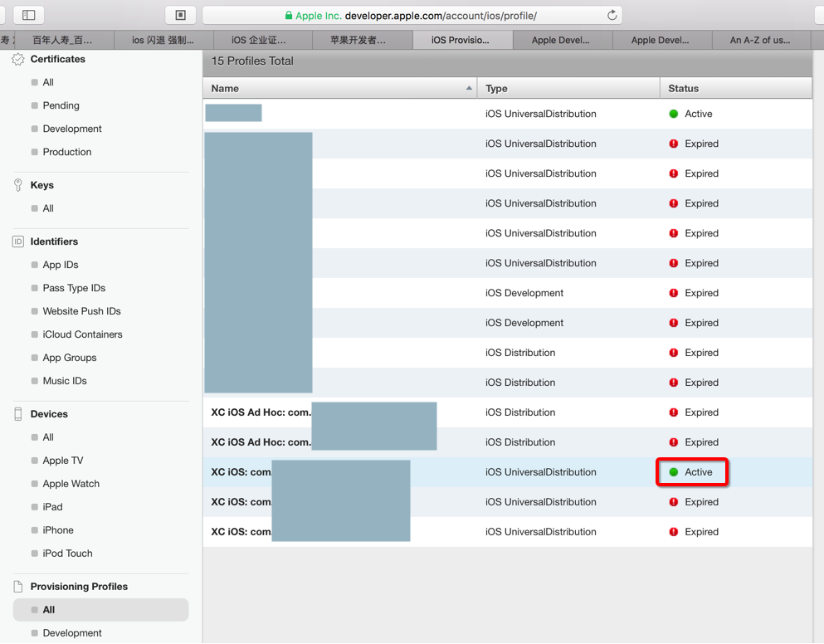
Task: Reload the page with the refresh icon
Action: point(612,15)
